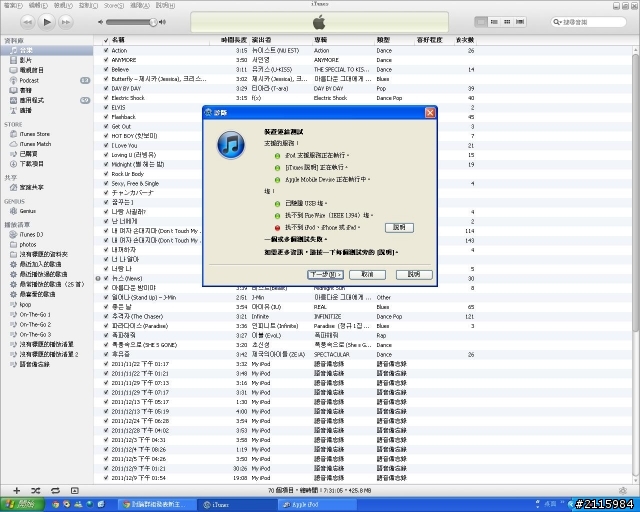Switch to grid view
The width and height of the screenshot is (640, 512).
coord(507,22)
